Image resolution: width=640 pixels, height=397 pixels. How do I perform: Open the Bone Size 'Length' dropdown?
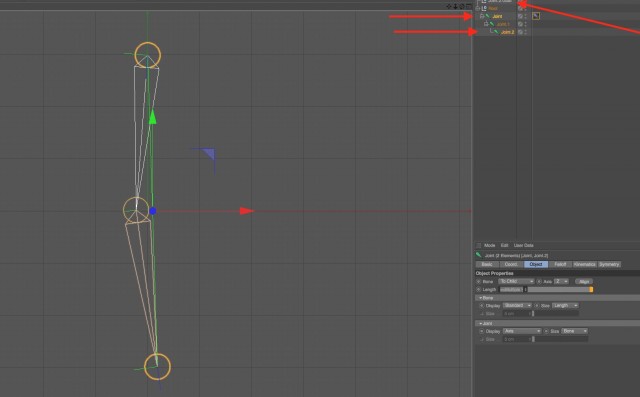[x=565, y=306]
